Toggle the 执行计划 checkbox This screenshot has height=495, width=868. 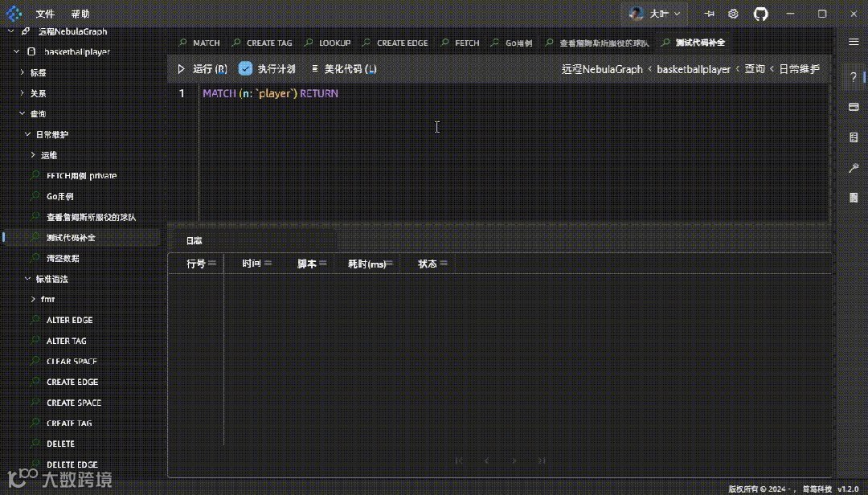coord(245,68)
